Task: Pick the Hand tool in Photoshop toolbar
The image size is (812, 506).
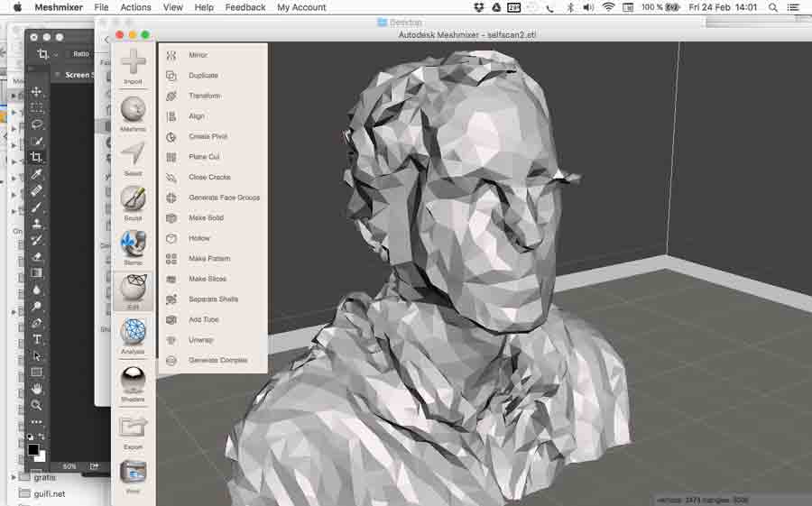Action: coord(37,388)
